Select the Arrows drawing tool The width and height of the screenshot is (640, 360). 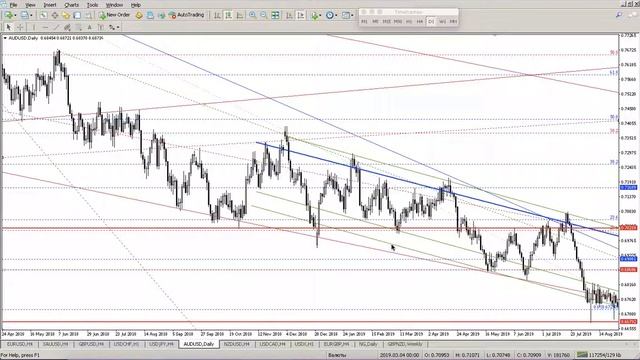click(111, 27)
